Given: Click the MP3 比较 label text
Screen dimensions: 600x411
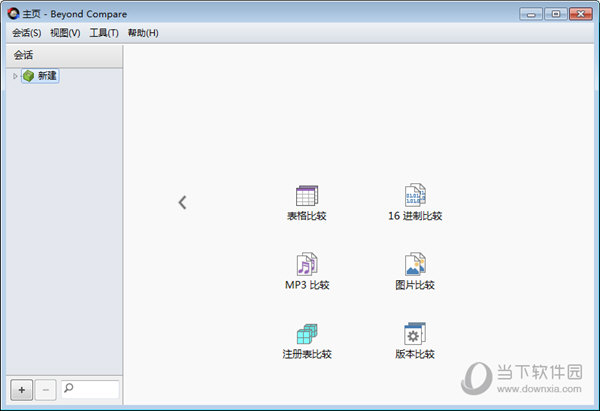Looking at the screenshot, I should click(307, 285).
